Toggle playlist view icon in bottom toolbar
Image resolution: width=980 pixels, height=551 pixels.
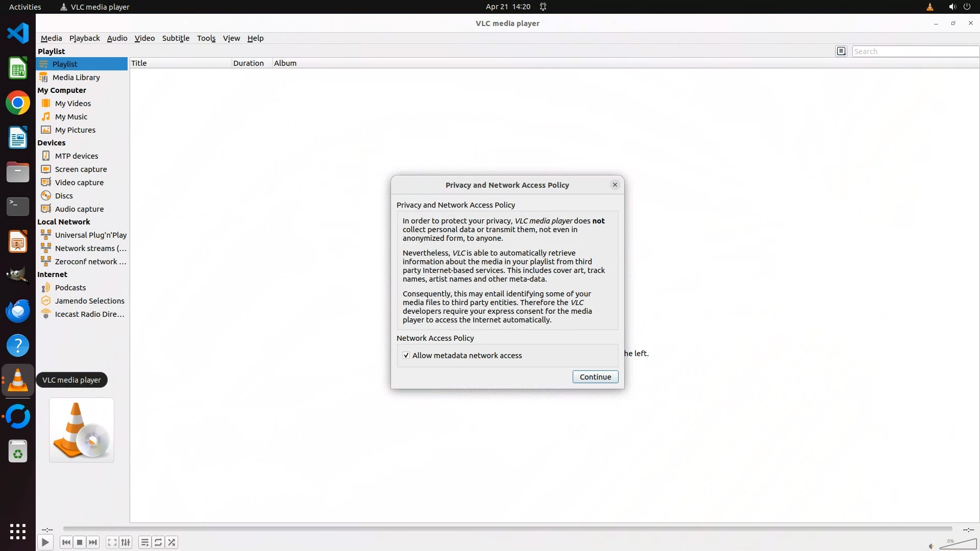(145, 542)
